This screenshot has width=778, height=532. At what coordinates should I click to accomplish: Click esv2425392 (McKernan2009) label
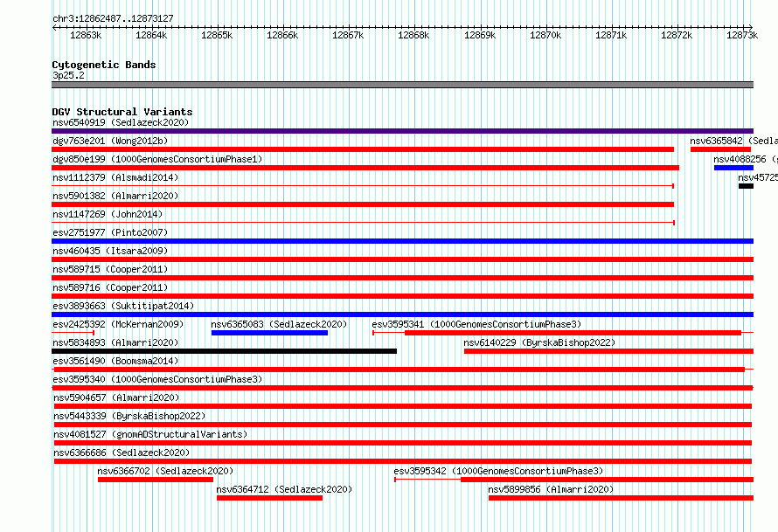coord(118,324)
